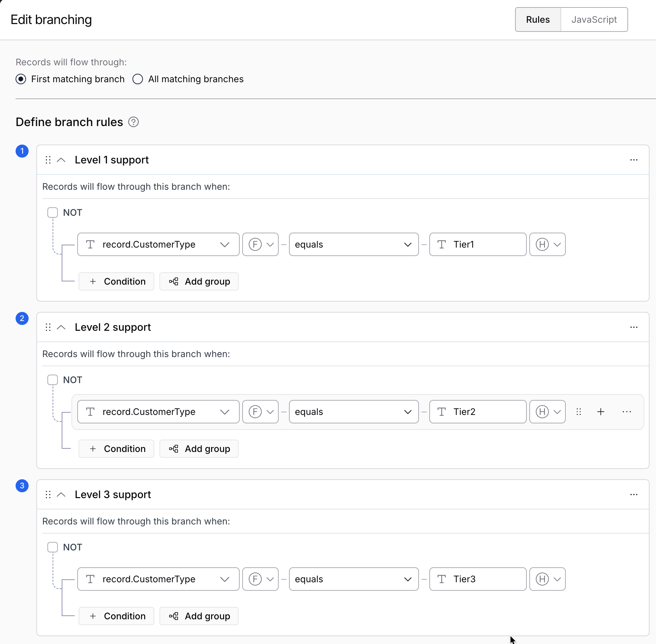Open equals operator dropdown in Level 2 support
The width and height of the screenshot is (656, 644).
click(x=354, y=412)
